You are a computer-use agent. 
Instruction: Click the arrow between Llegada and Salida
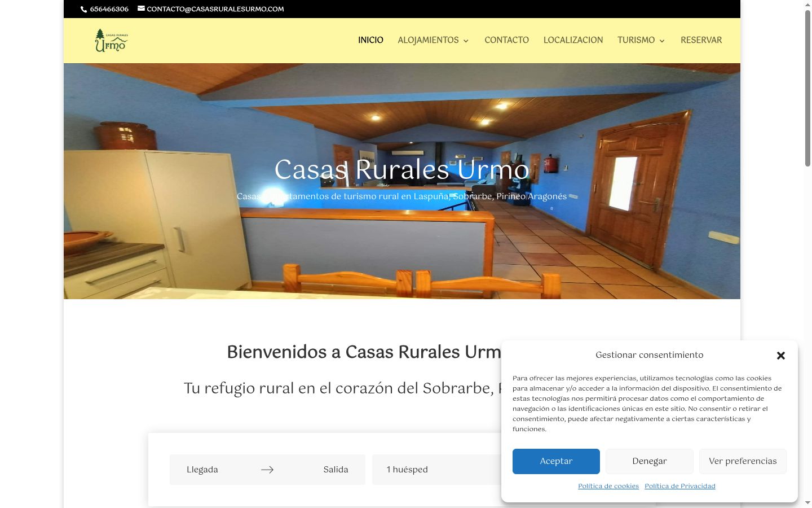pyautogui.click(x=267, y=470)
